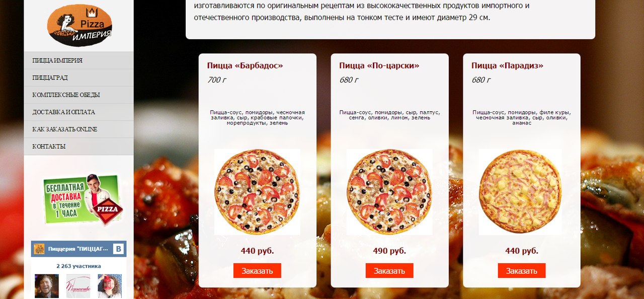Select the Доставка и оплата menu item
Image resolution: width=644 pixels, height=299 pixels.
pyautogui.click(x=78, y=112)
